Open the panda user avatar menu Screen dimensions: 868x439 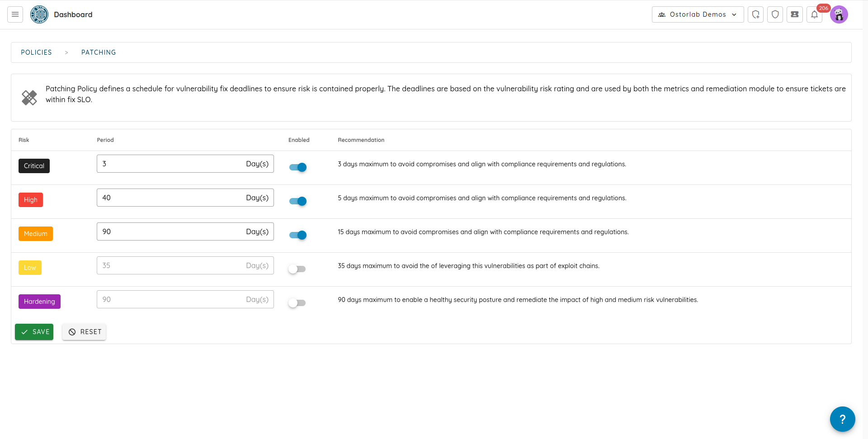839,14
